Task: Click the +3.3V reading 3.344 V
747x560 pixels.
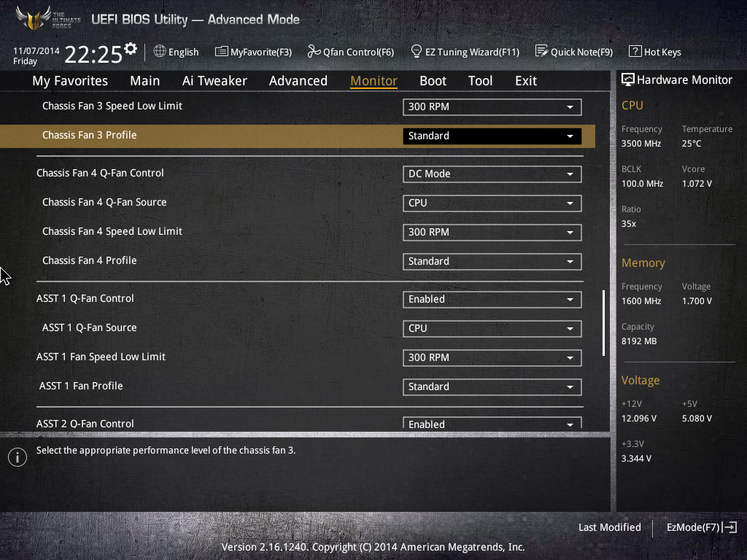Action: [x=636, y=459]
